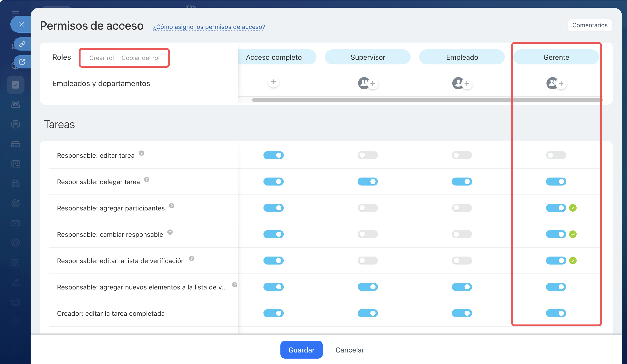Image resolution: width=627 pixels, height=364 pixels.
Task: Click the horizontal roles scrollbar
Action: coord(427,100)
